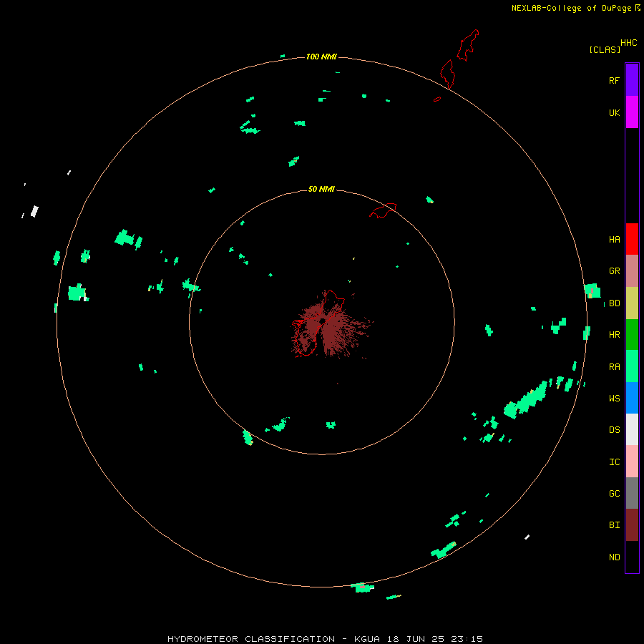Click the DS white color swatch
Image resolution: width=644 pixels, height=644 pixels.
[x=632, y=429]
